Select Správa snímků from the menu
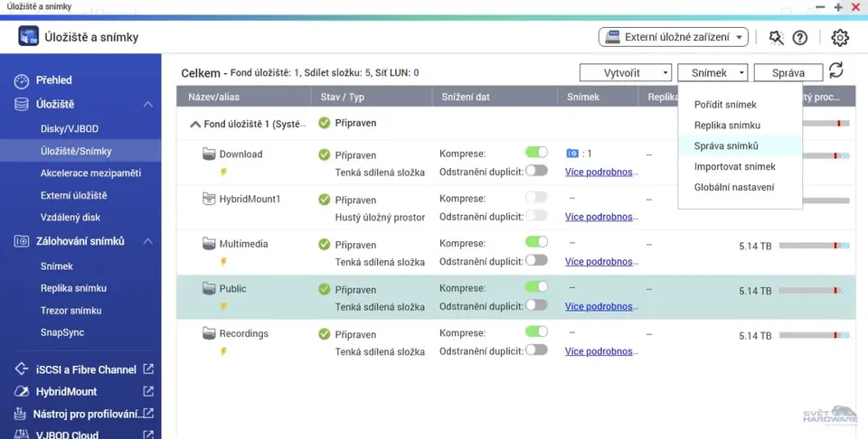Viewport: 868px width, 439px height. point(726,145)
